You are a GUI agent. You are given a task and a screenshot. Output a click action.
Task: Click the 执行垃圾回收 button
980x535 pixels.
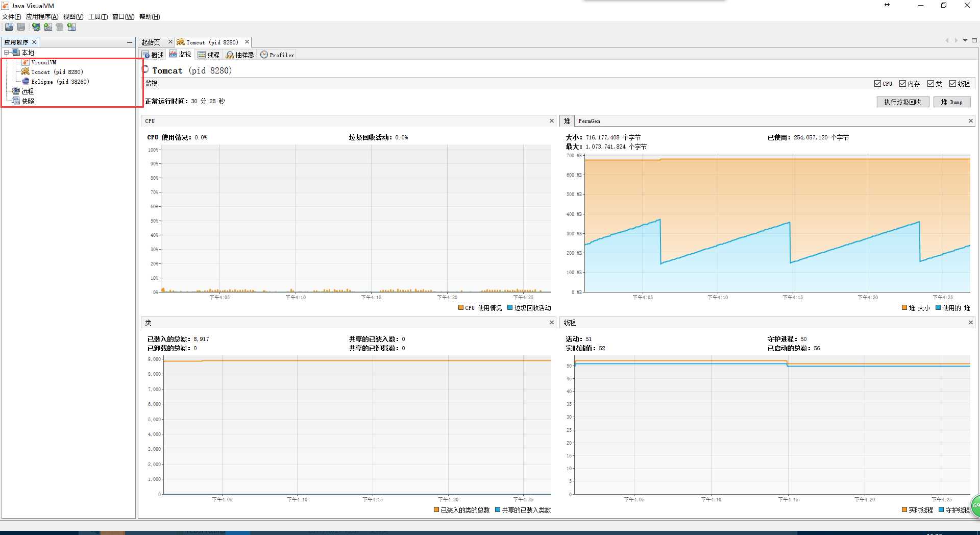(x=902, y=102)
